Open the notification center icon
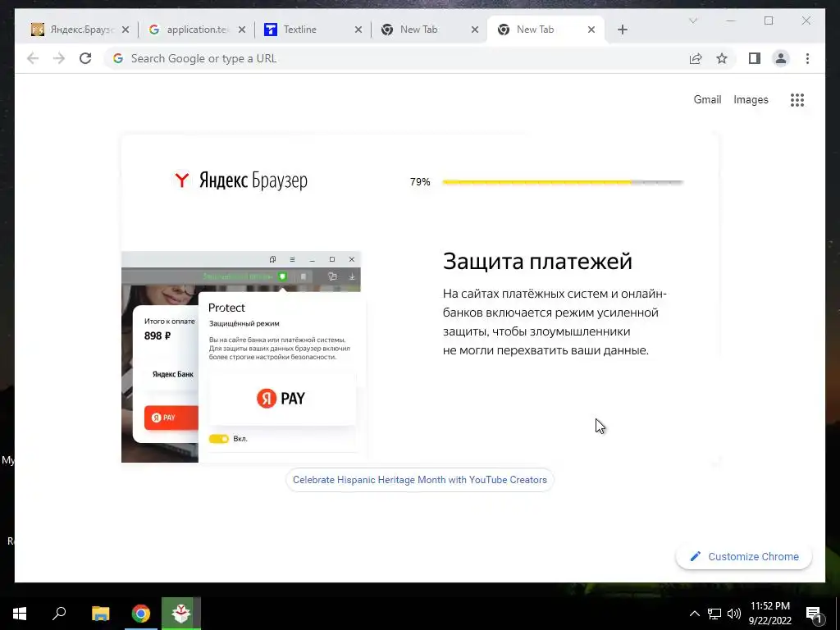840x630 pixels. tap(815, 614)
